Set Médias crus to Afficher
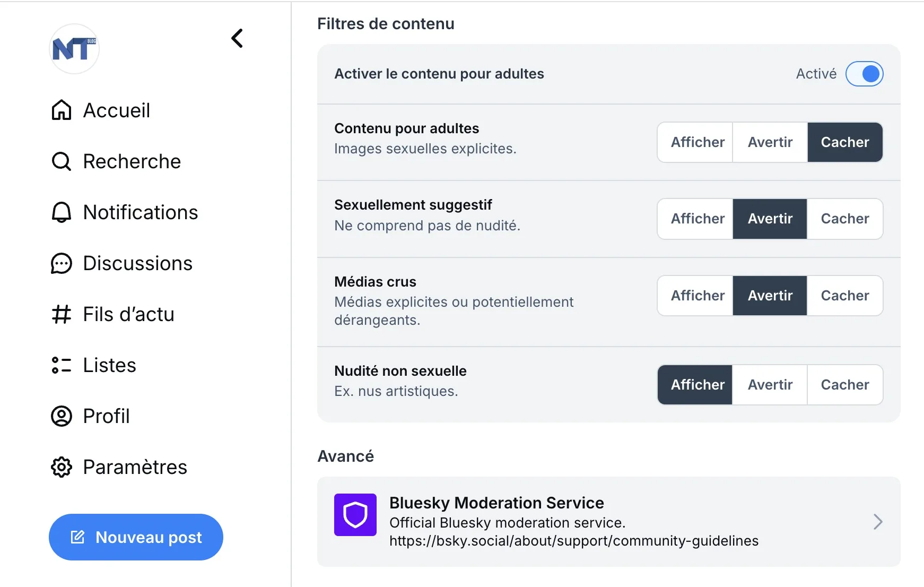Screen dimensions: 924x587 pos(695,296)
